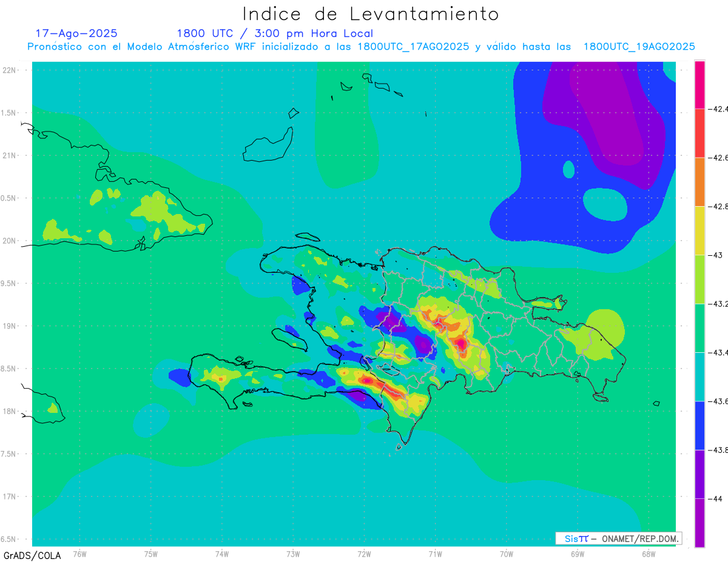Click the "-43.6" color bar value
Image resolution: width=728 pixels, height=562 pixels.
point(718,401)
